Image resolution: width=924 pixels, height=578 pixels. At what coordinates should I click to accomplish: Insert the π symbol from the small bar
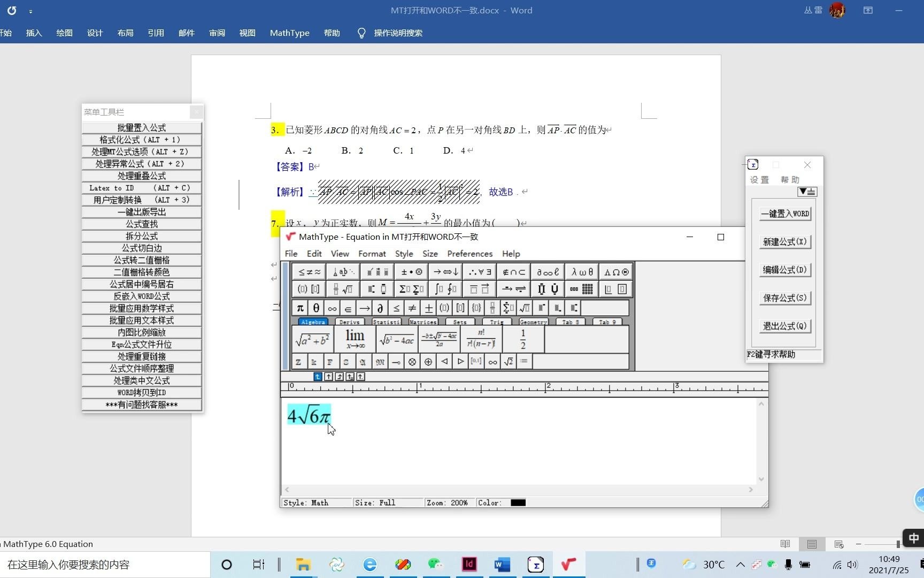(300, 308)
